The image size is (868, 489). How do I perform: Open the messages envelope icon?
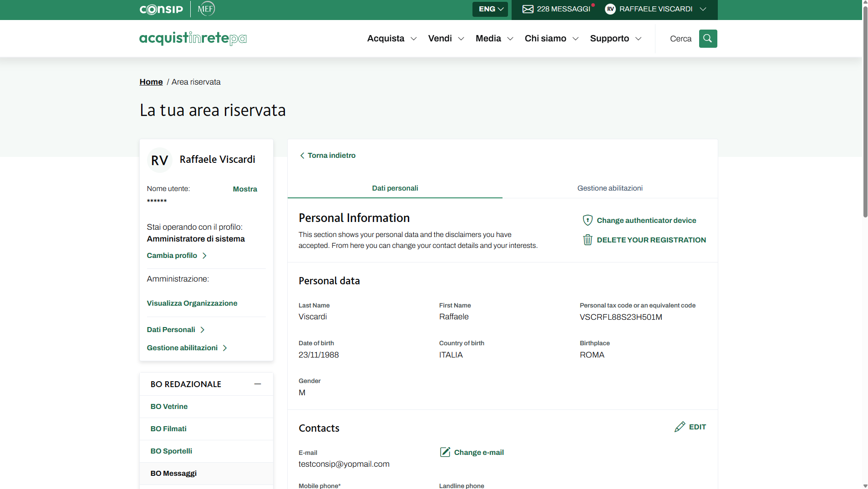coord(528,9)
